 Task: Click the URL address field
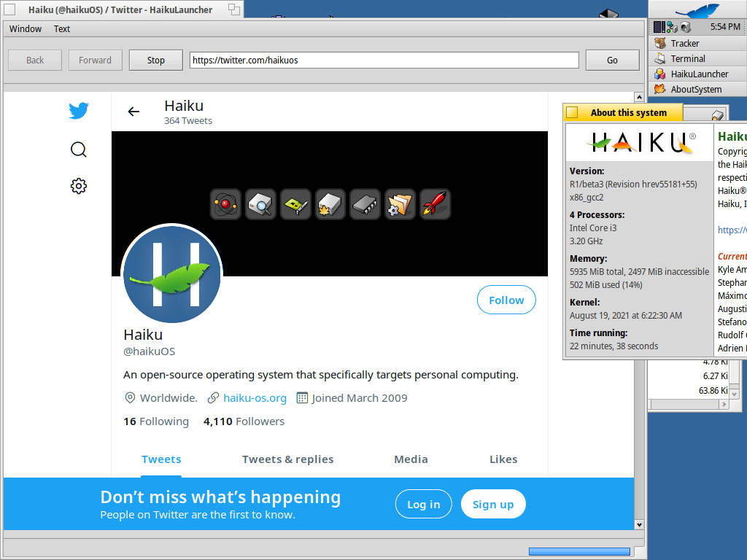(384, 60)
